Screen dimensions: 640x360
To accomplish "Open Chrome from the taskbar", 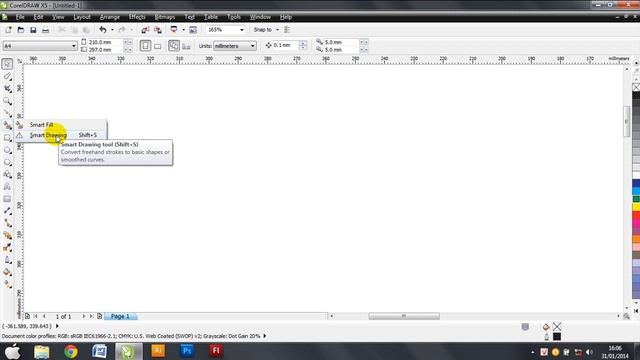I will [71, 351].
